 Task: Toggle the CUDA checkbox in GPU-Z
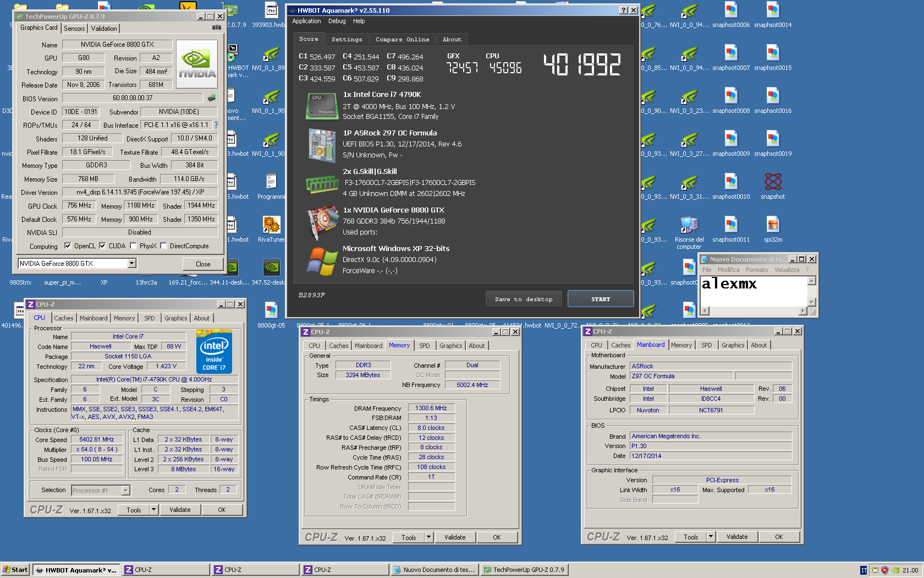(102, 246)
